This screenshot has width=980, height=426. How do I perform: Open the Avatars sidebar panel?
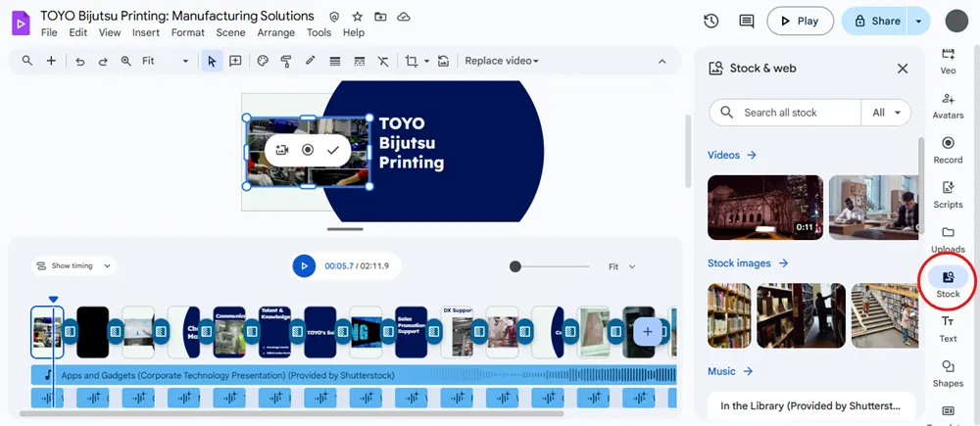click(x=948, y=105)
